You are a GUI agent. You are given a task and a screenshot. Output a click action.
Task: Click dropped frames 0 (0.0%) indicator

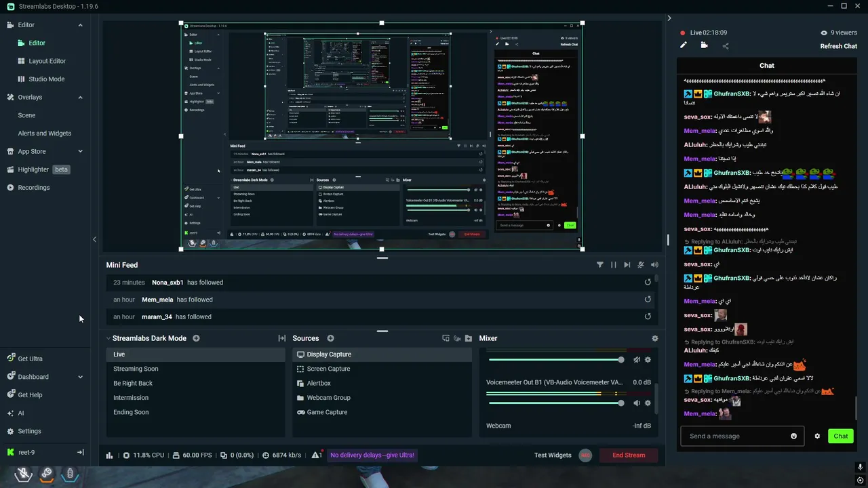click(x=237, y=455)
